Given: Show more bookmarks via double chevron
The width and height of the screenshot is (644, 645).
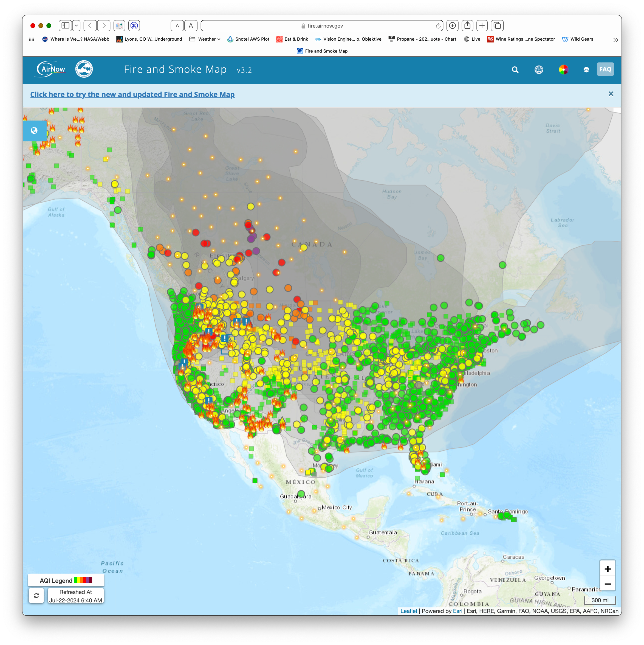Looking at the screenshot, I should point(615,40).
